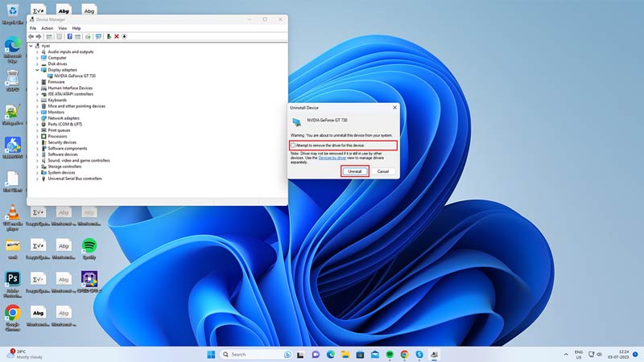Select Human Interface Devices in the tree
This screenshot has width=644, height=362.
70,88
